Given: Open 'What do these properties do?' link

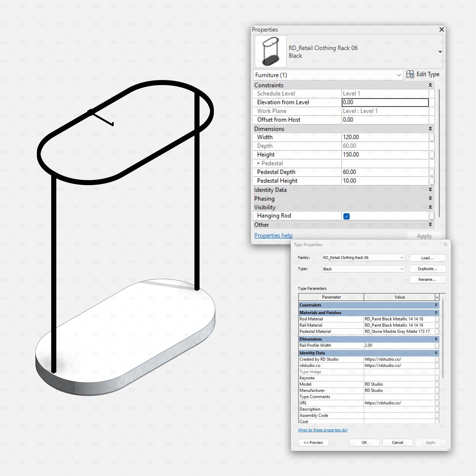Looking at the screenshot, I should click(323, 430).
